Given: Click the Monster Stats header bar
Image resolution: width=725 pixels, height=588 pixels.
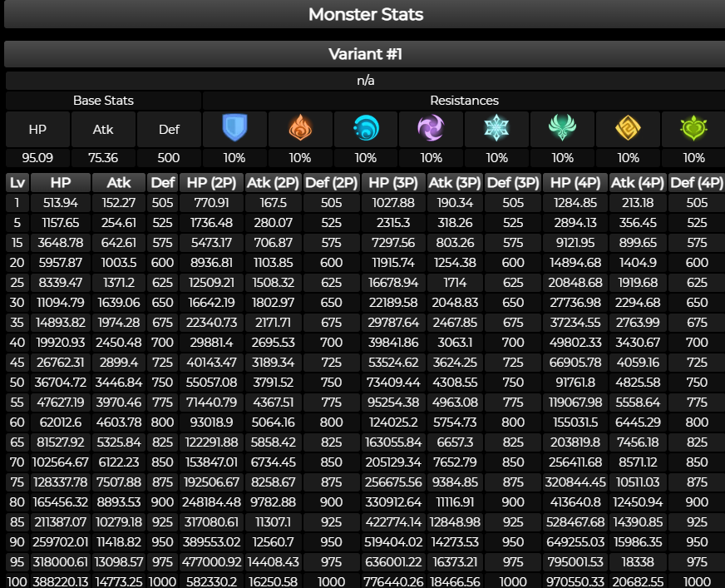Looking at the screenshot, I should coord(365,14).
